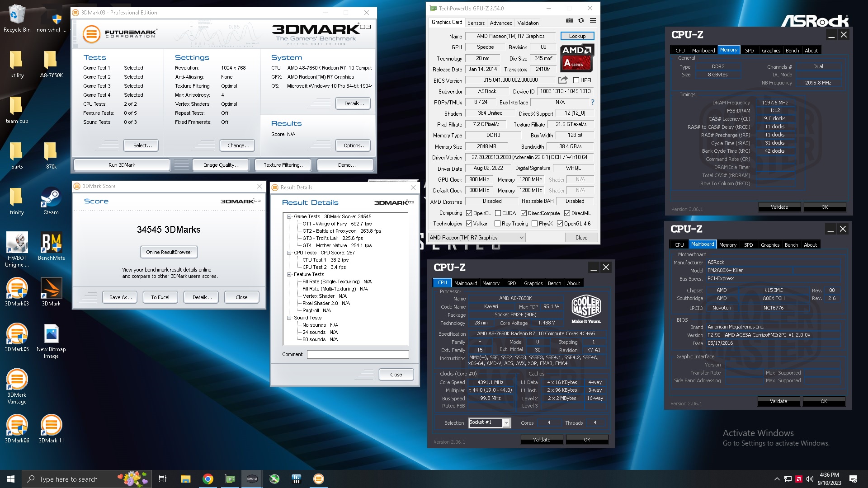Open the 3DMark05 desktop shortcut
The width and height of the screenshot is (868, 488).
coord(17,338)
